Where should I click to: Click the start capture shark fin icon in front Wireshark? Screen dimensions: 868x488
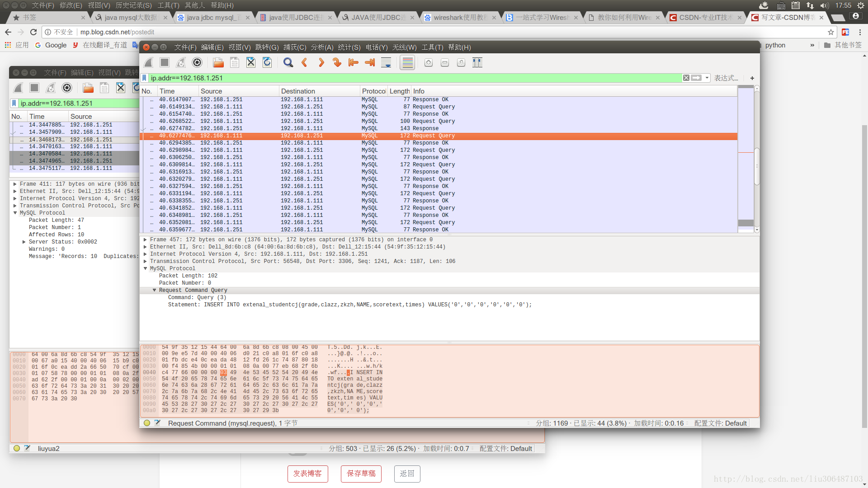click(149, 63)
